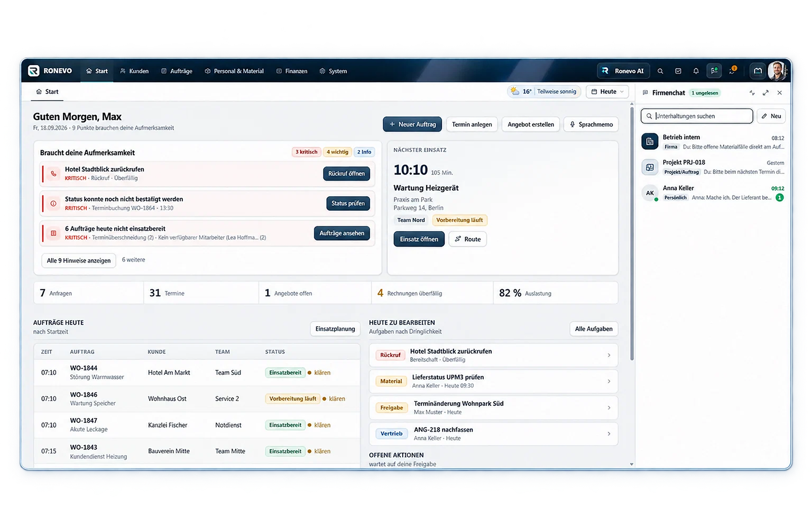The width and height of the screenshot is (812, 508).
Task: Show Alle 9 Hinweise anzeigen
Action: click(78, 260)
